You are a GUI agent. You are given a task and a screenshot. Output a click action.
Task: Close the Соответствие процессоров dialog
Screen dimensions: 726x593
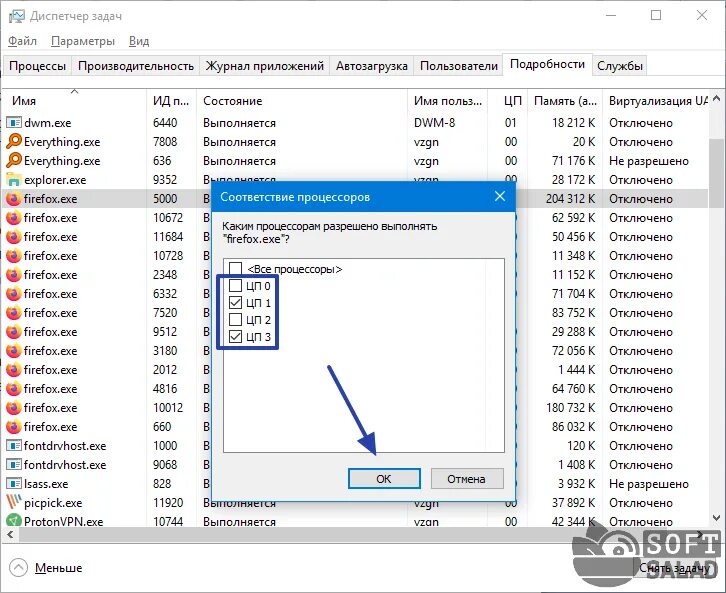tap(500, 196)
